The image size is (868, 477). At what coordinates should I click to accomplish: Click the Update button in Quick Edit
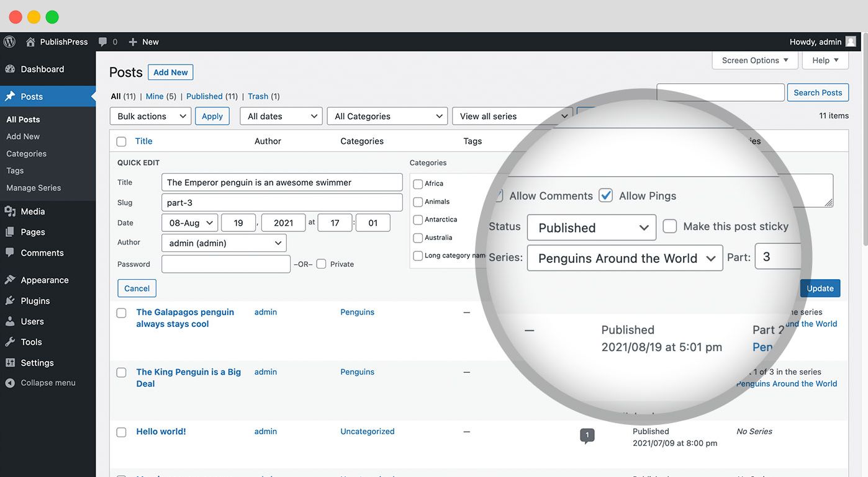point(820,288)
